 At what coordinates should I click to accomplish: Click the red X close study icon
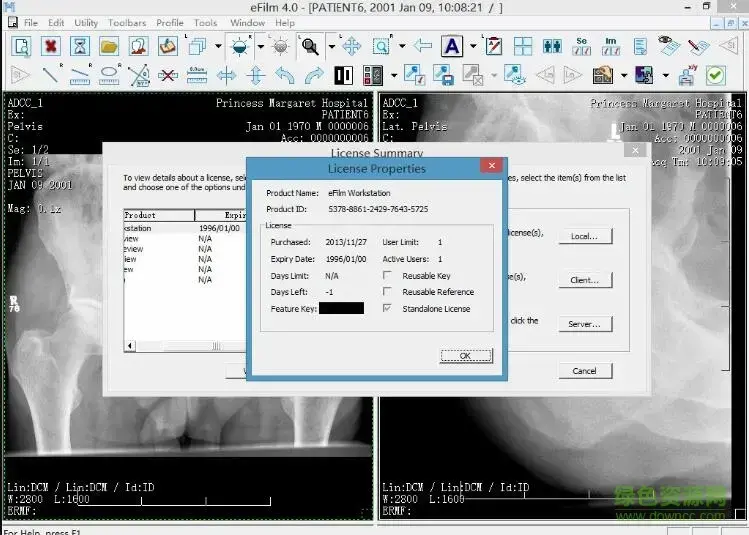click(x=51, y=46)
